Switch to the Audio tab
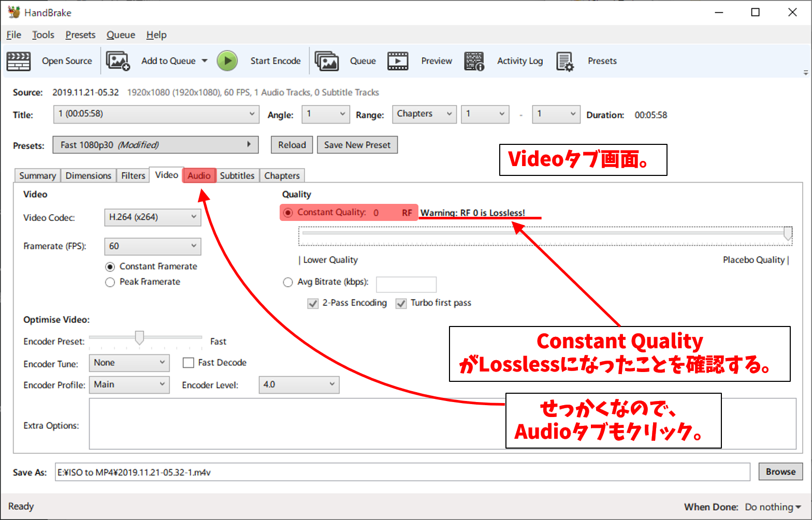812x520 pixels. point(199,175)
